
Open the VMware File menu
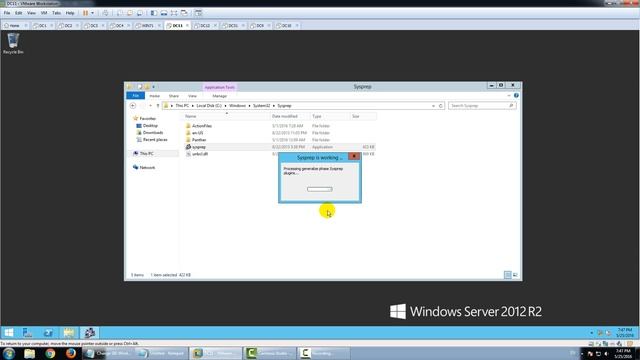pyautogui.click(x=7, y=13)
